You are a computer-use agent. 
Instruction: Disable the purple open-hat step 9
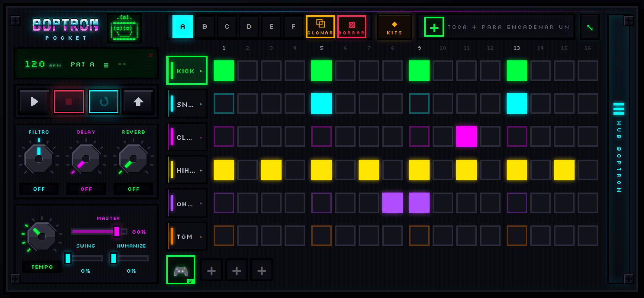click(x=419, y=203)
